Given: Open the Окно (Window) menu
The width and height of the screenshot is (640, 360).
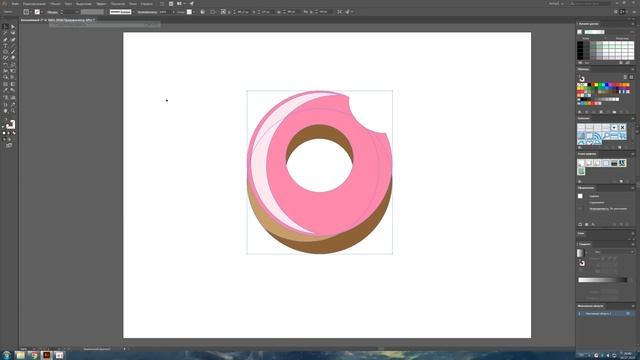Looking at the screenshot, I should pyautogui.click(x=133, y=4).
